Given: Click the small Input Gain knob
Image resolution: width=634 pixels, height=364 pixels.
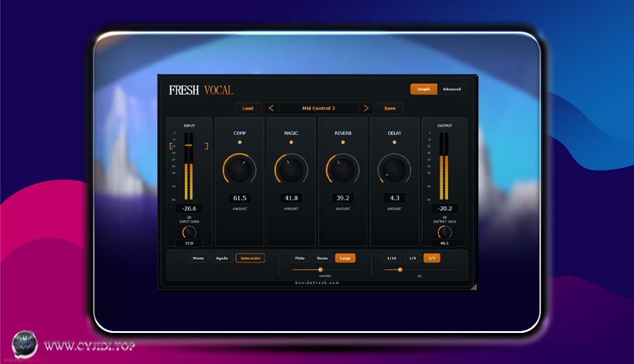Looking at the screenshot, I should tap(189, 232).
